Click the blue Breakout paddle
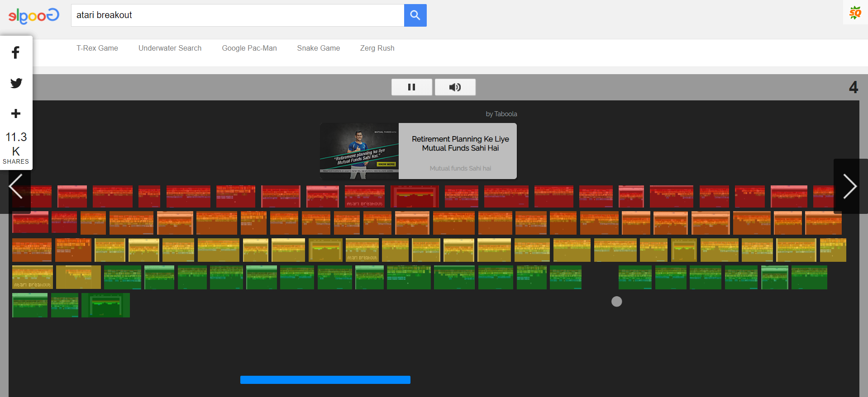 [325, 380]
